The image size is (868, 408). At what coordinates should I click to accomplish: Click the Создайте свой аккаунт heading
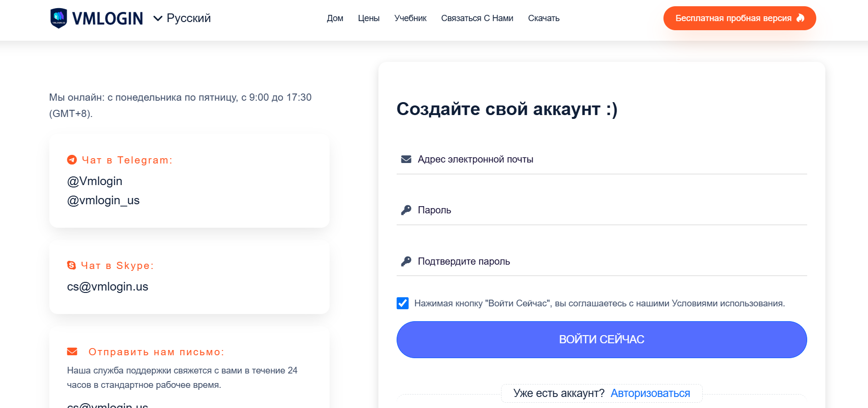(x=507, y=109)
